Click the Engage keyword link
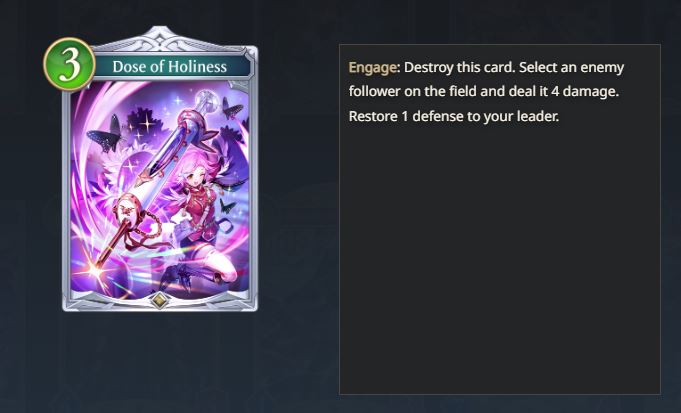The width and height of the screenshot is (681, 413). pyautogui.click(x=373, y=68)
